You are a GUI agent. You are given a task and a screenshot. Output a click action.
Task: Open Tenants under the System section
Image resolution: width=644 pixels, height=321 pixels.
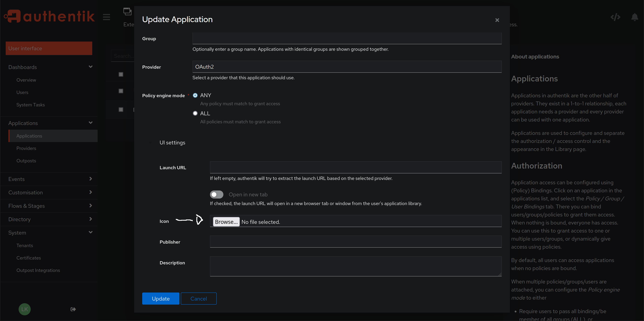tap(25, 245)
